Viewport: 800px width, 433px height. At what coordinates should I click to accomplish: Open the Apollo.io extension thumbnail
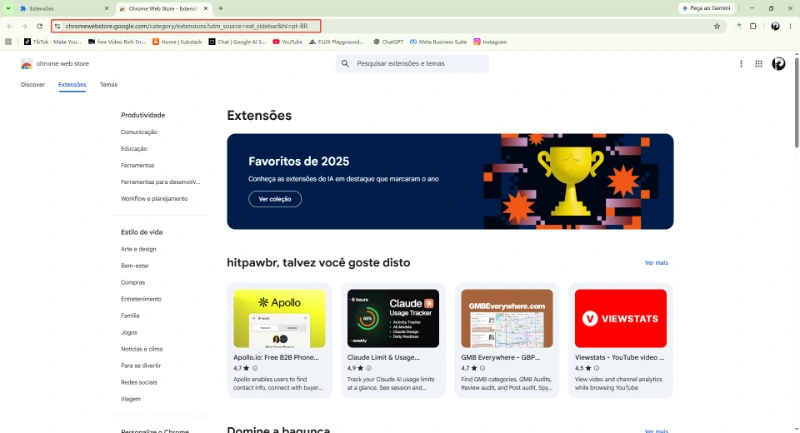[x=280, y=319]
